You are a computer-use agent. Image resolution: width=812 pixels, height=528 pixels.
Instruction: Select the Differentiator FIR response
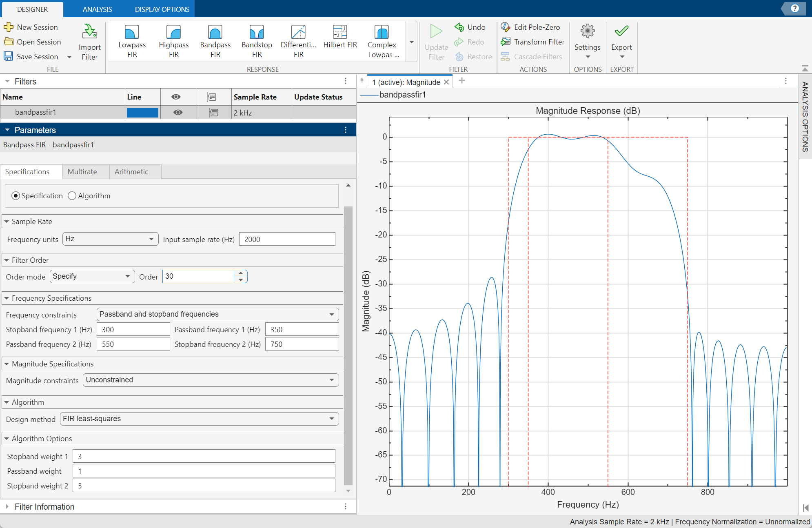(x=298, y=40)
